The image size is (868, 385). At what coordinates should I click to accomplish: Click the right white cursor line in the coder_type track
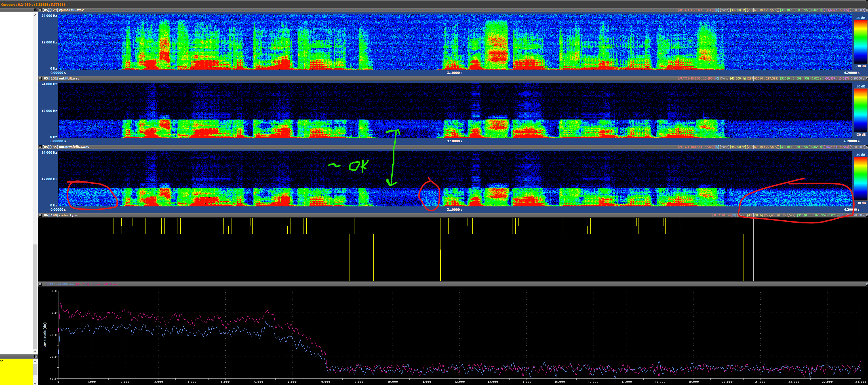[786, 250]
